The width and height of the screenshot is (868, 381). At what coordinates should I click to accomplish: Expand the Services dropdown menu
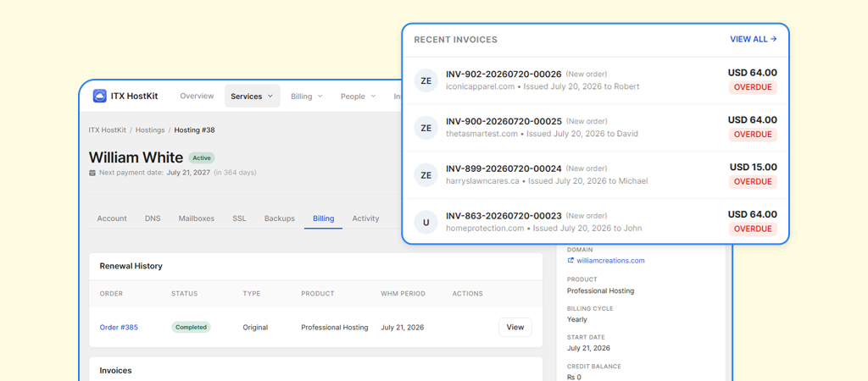pyautogui.click(x=252, y=97)
